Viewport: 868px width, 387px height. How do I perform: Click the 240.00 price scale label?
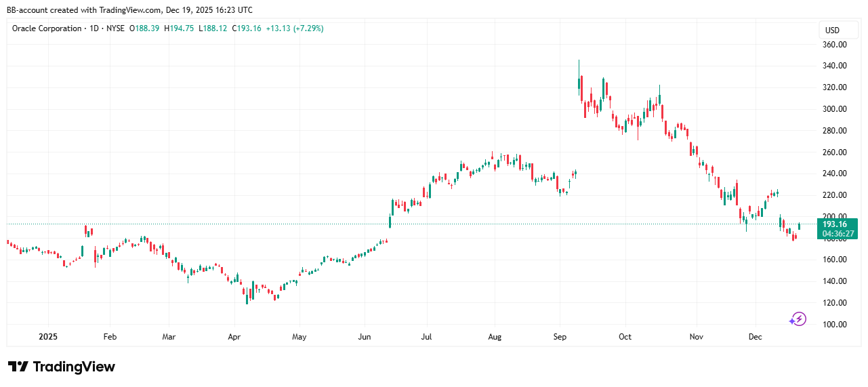tap(834, 174)
